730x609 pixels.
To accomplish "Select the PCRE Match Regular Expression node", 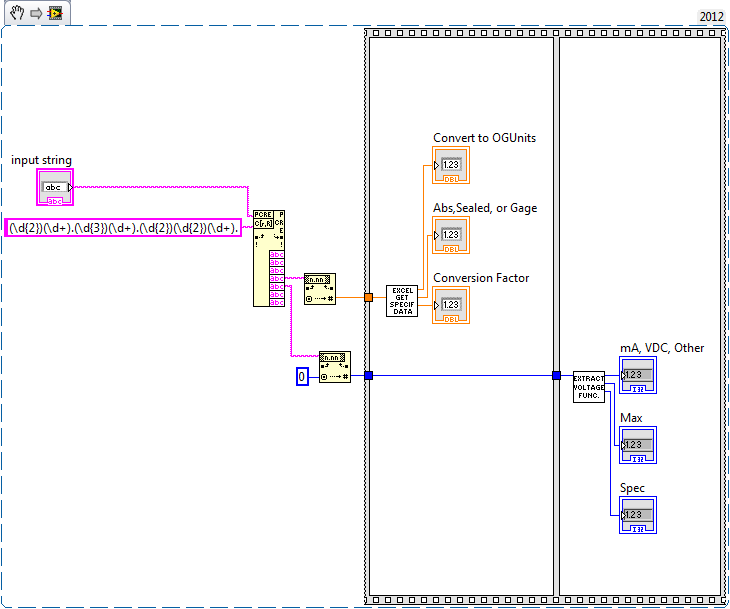I will click(x=269, y=258).
